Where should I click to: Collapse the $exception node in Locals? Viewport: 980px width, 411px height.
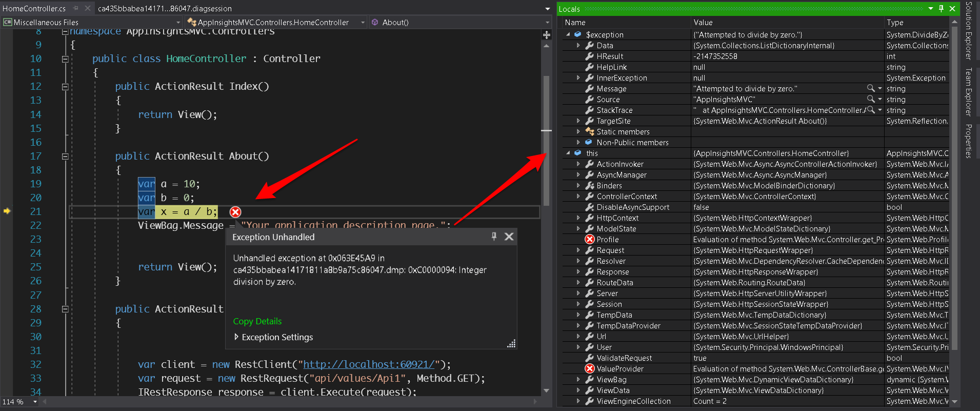[568, 34]
